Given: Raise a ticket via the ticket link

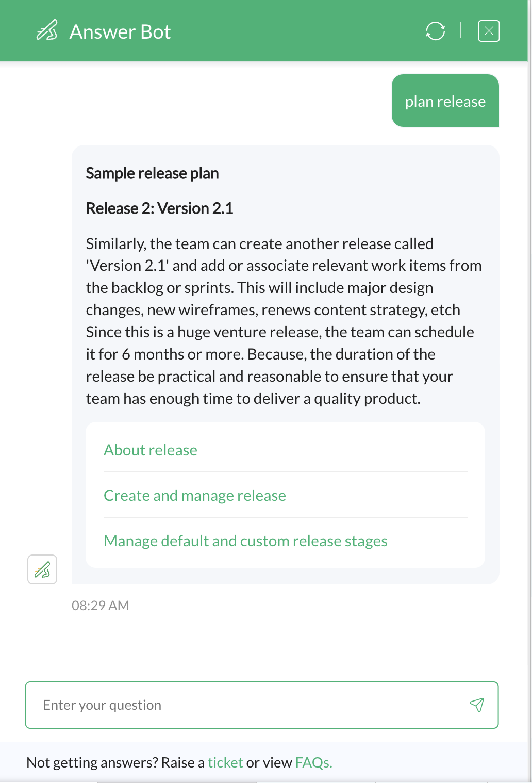Looking at the screenshot, I should [225, 762].
